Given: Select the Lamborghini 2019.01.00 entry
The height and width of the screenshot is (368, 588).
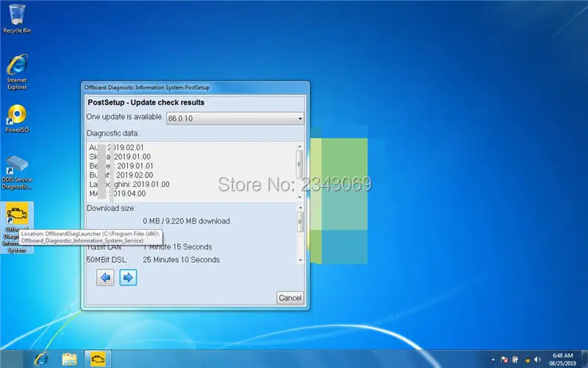Looking at the screenshot, I should 129,185.
